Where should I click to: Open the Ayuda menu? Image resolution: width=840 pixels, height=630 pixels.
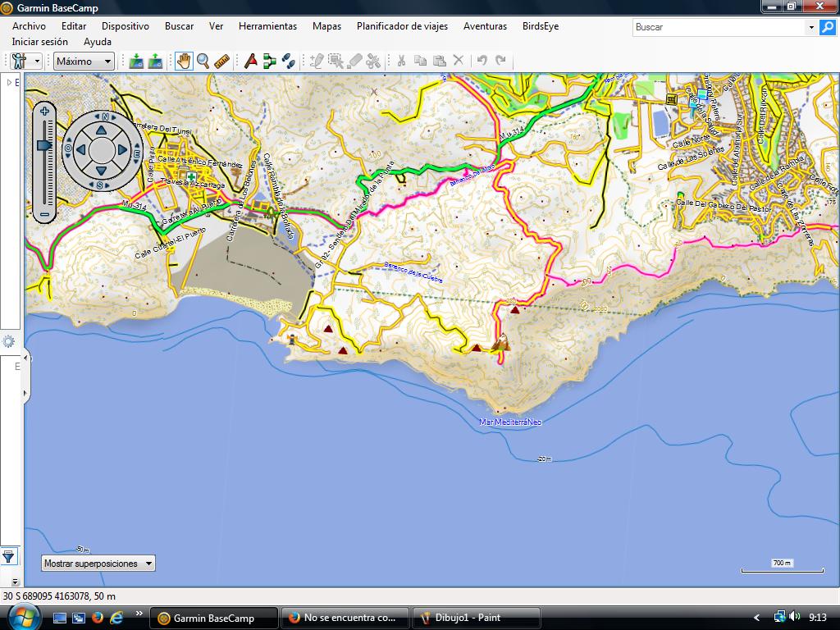[98, 42]
